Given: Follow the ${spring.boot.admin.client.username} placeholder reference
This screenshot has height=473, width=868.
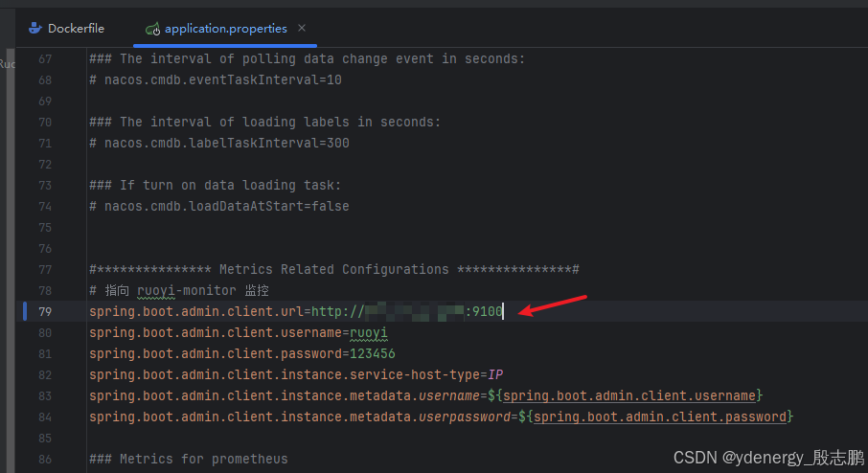Looking at the screenshot, I should click(632, 395).
